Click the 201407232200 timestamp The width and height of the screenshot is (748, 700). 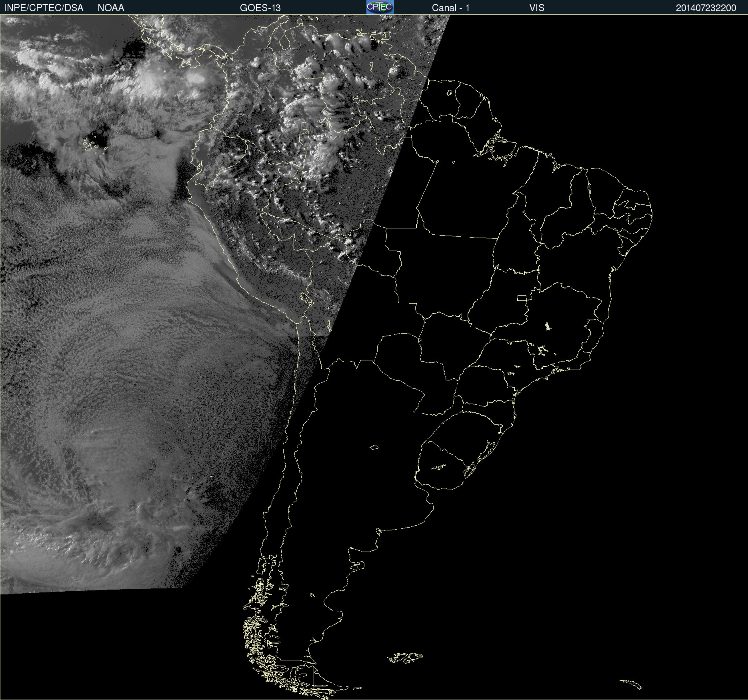pos(706,8)
